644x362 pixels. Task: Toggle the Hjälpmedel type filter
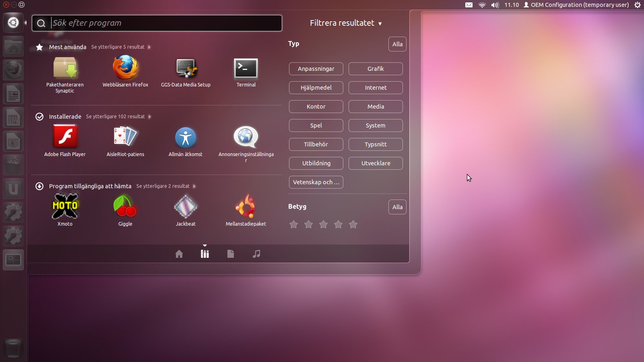point(316,88)
